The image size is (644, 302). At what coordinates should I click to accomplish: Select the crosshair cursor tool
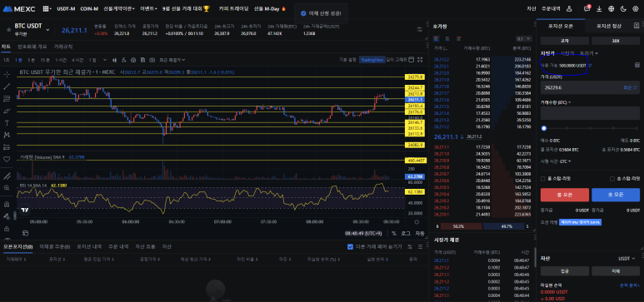click(7, 74)
